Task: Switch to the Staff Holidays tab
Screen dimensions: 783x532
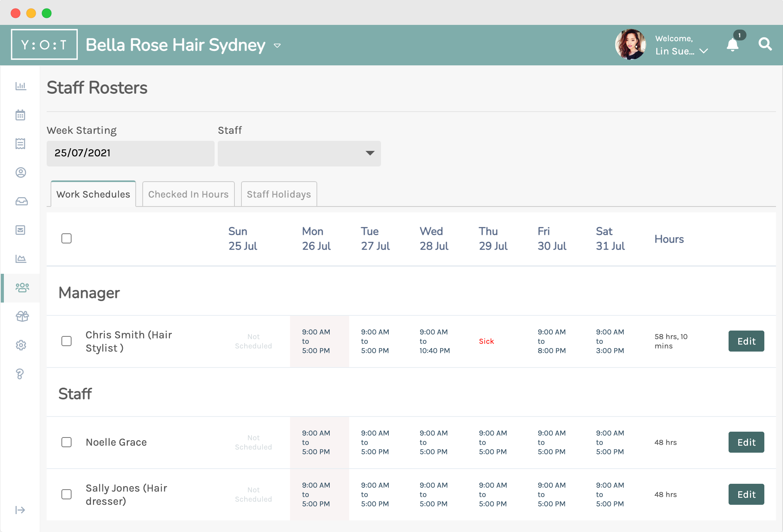Action: [279, 194]
